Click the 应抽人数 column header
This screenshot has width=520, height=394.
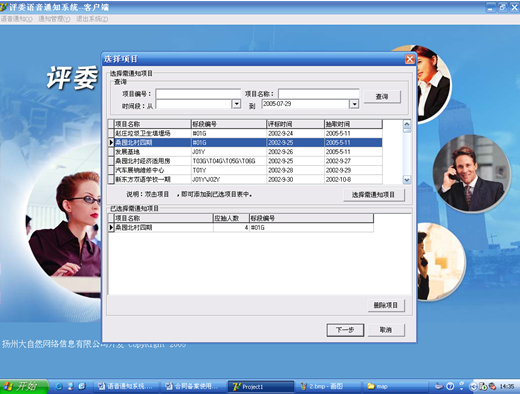tap(231, 218)
